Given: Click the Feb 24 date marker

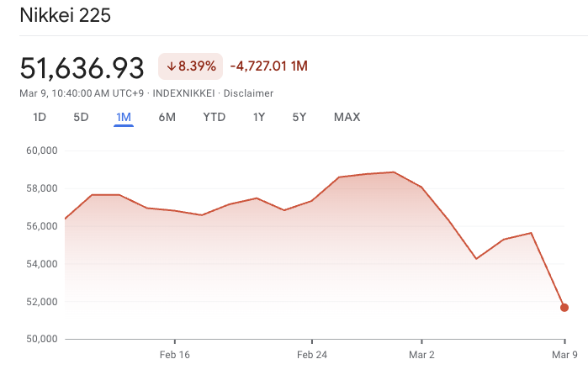Looking at the screenshot, I should pos(311,355).
